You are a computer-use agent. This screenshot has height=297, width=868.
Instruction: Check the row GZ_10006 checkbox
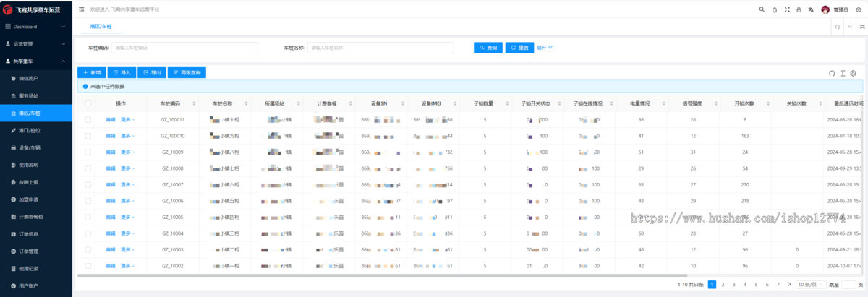(88, 201)
